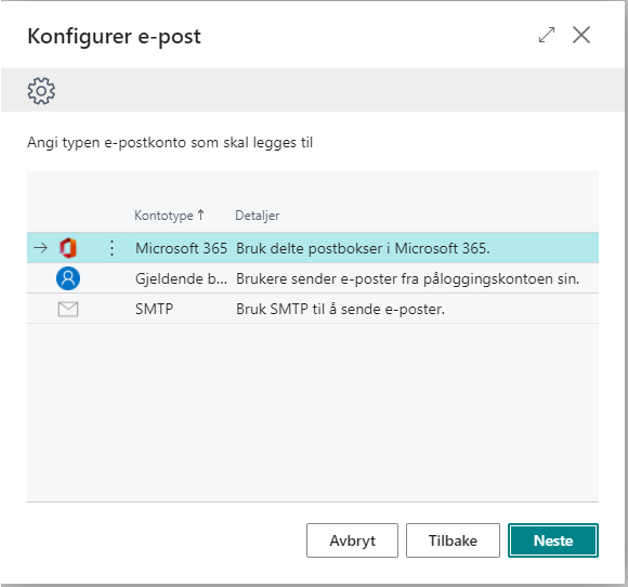Choose the Gjeldende b... account type
This screenshot has width=628, height=587.
tap(180, 278)
